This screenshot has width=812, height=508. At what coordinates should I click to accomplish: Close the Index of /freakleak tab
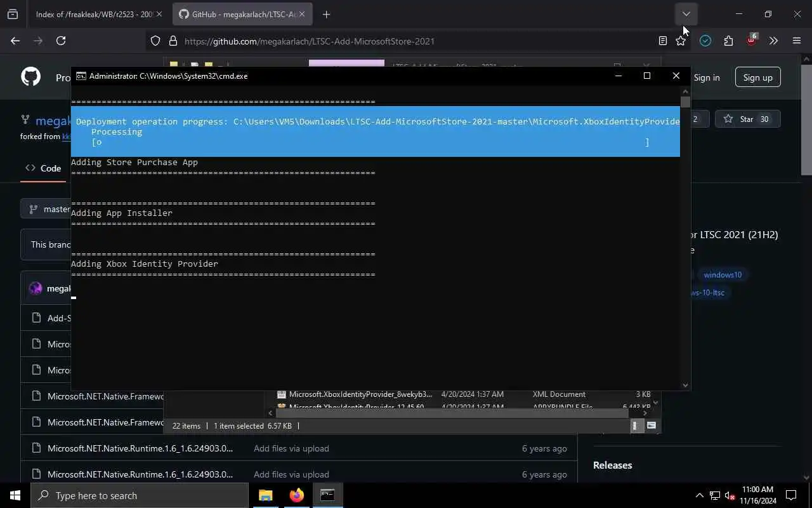tap(159, 14)
